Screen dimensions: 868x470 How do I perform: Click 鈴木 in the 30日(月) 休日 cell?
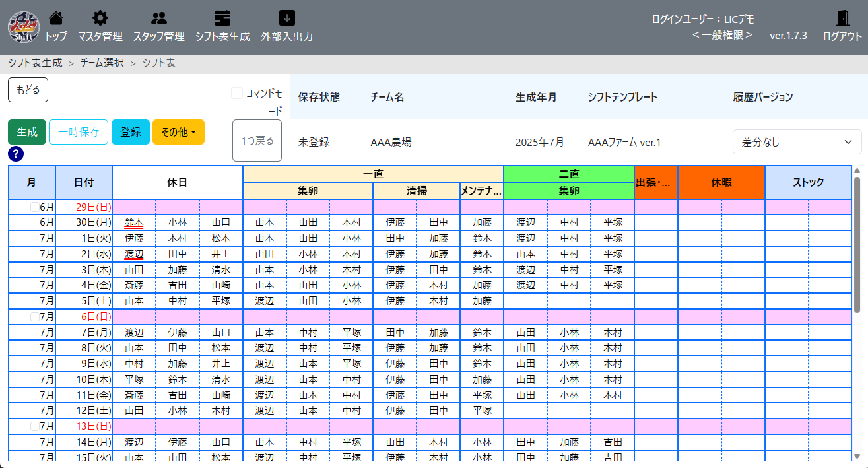[134, 222]
